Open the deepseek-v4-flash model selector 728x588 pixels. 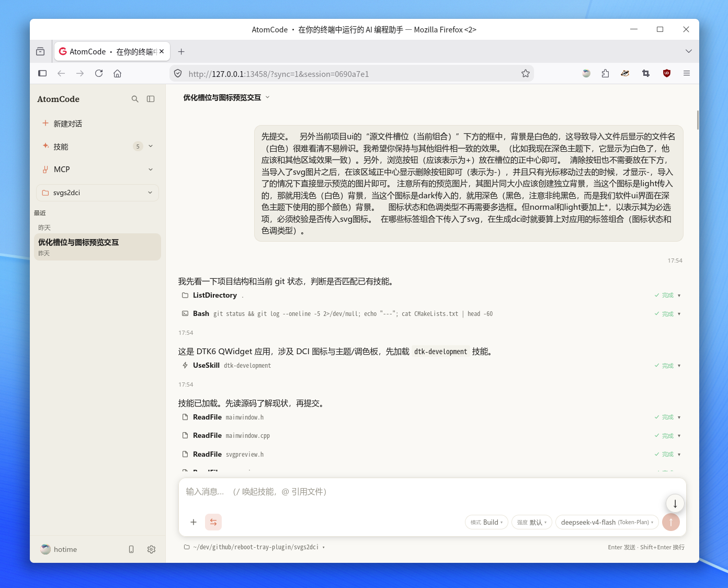pos(607,522)
